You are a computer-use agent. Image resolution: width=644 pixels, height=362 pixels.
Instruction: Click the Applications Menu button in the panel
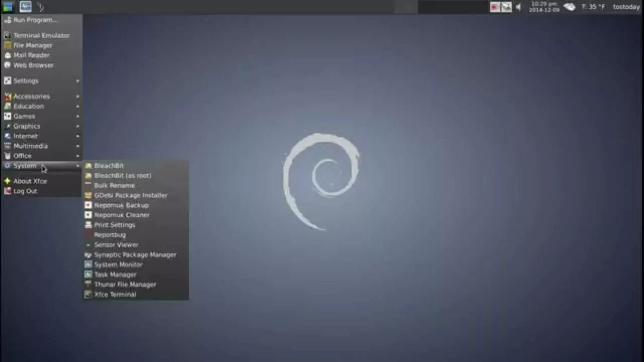pos(8,7)
